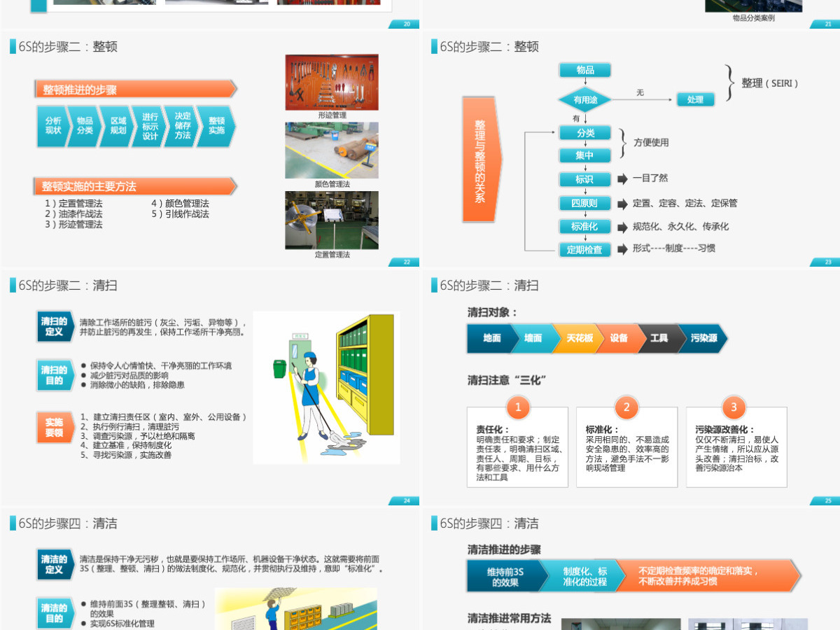Select the 地面 chevron in 清扫对象

point(492,338)
